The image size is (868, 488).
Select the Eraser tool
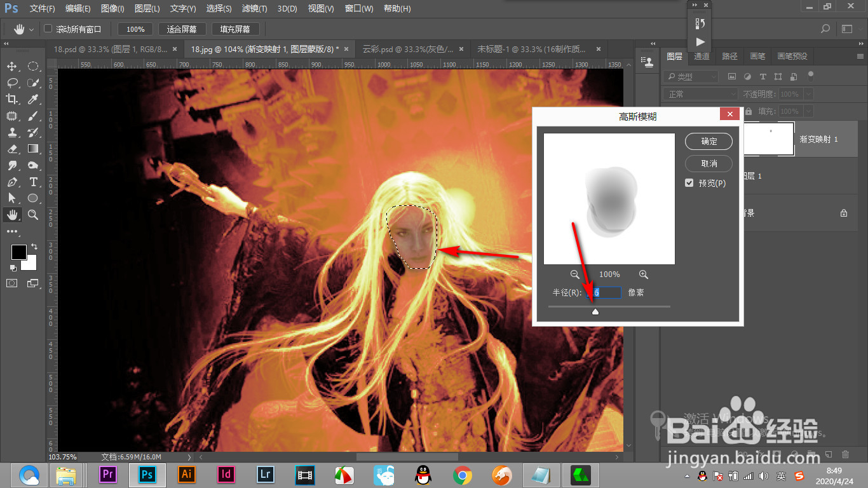[12, 149]
